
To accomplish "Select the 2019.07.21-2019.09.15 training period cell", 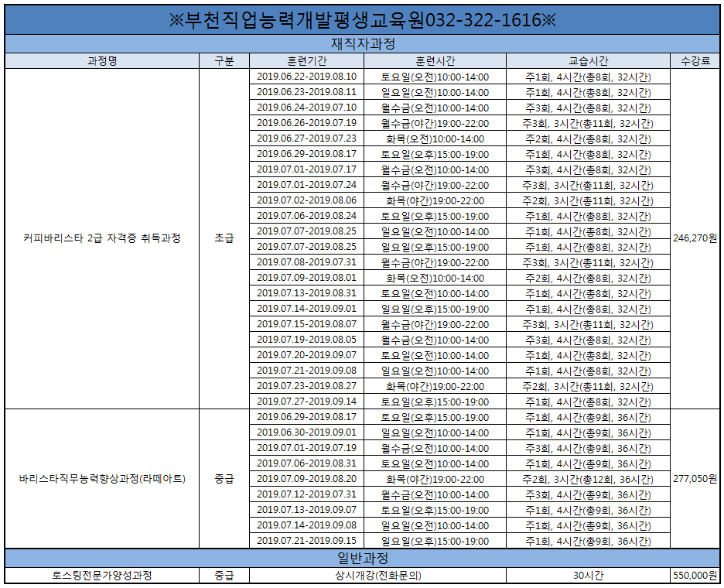I will tap(306, 541).
